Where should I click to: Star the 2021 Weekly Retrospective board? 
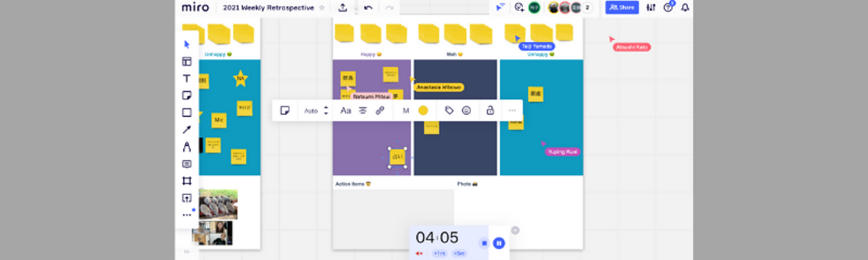[322, 7]
